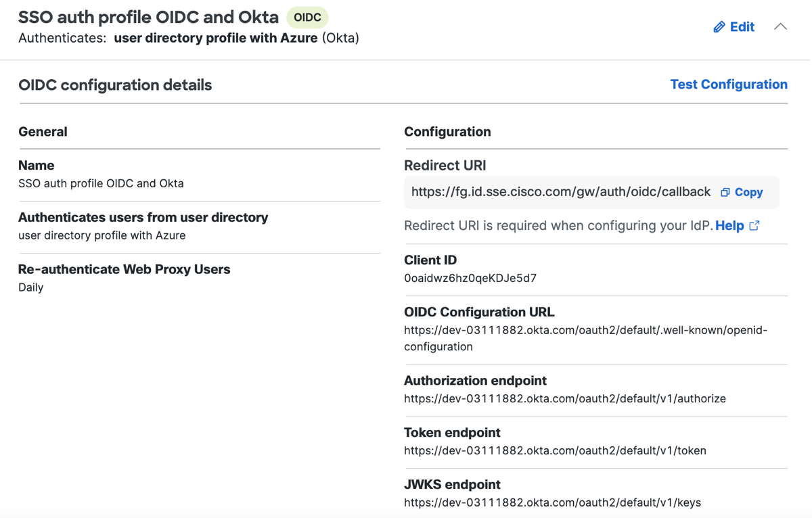This screenshot has height=518, width=812.
Task: Click the Configuration section heading
Action: tap(447, 132)
